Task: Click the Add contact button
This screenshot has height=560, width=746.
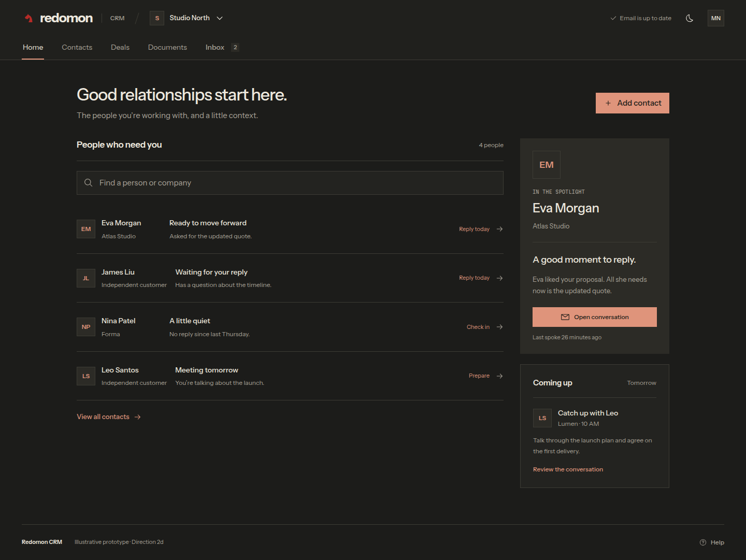Action: tap(633, 103)
